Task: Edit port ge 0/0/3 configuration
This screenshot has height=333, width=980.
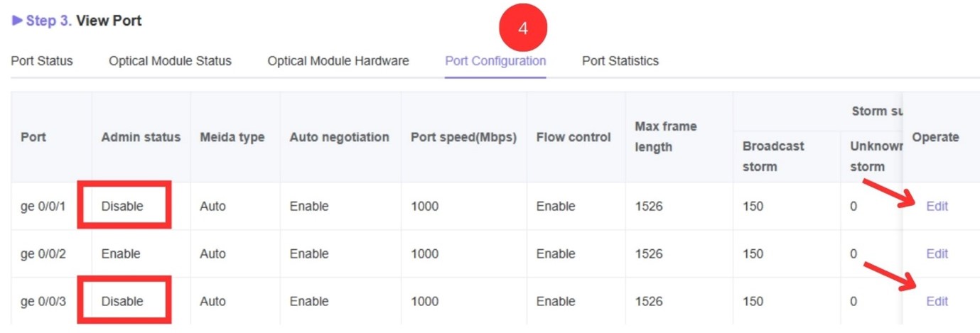Action: tap(937, 302)
